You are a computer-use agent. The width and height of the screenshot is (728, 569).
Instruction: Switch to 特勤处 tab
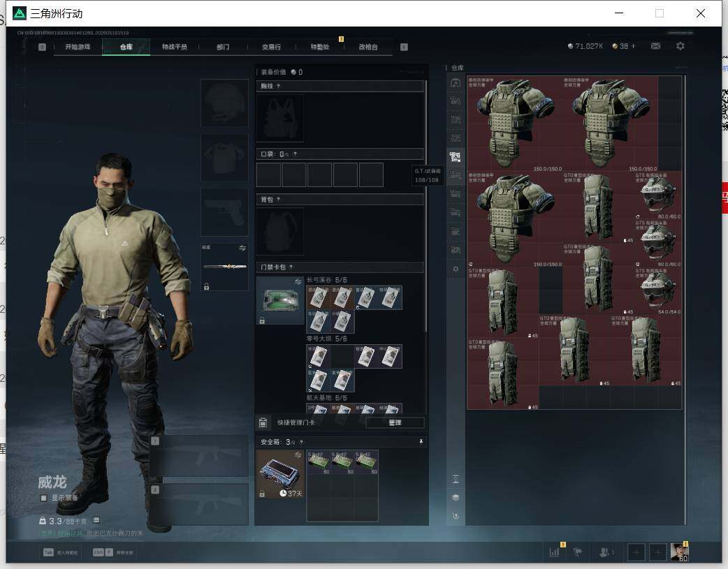[x=319, y=47]
